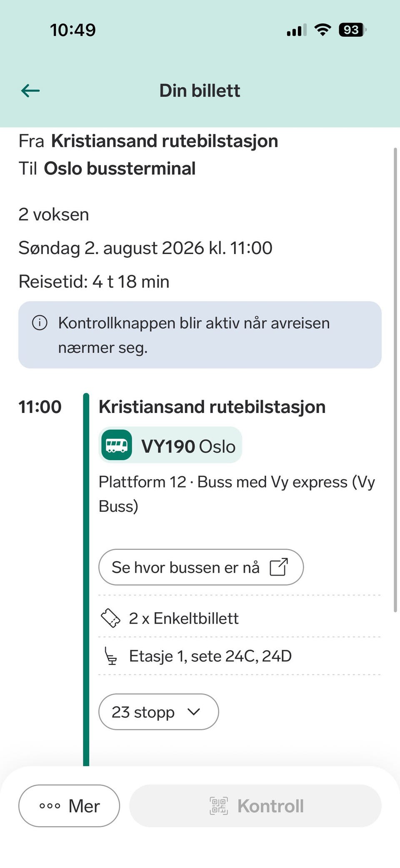Screen dimensions: 400x868
Task: Tap the Wi-Fi icon in status bar
Action: click(x=322, y=30)
